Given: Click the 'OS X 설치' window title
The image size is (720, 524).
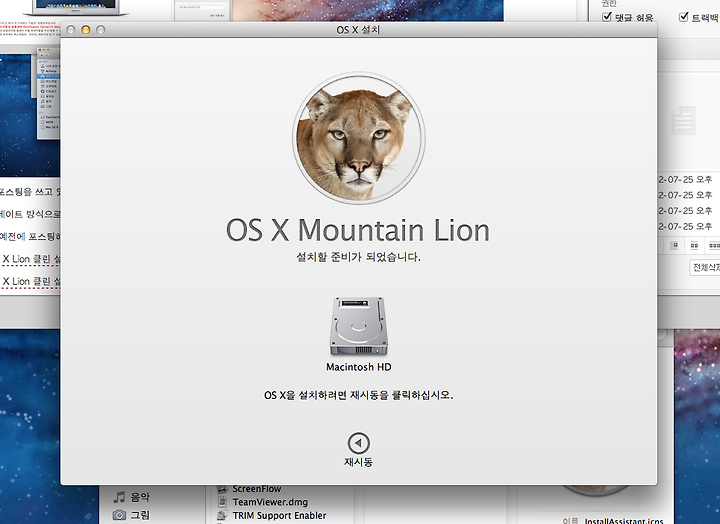Looking at the screenshot, I should (358, 30).
